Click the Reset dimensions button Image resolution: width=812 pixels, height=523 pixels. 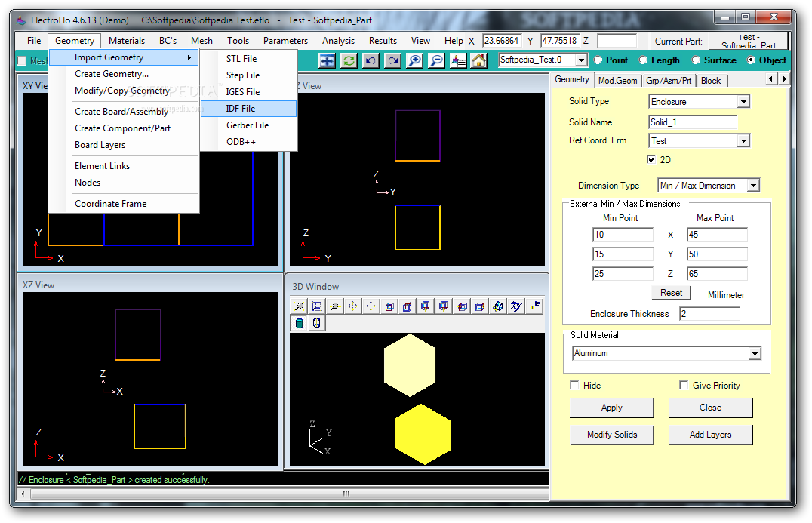[x=671, y=293]
